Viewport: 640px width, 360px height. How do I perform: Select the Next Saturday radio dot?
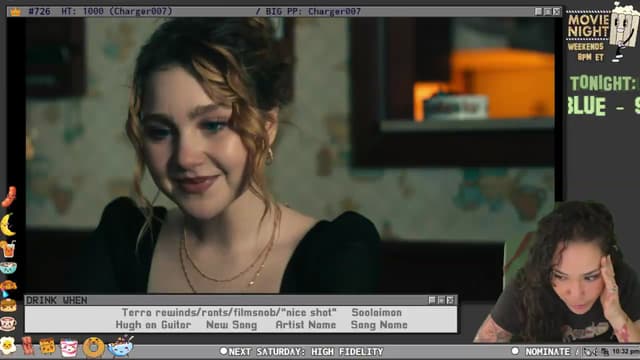[x=223, y=351]
